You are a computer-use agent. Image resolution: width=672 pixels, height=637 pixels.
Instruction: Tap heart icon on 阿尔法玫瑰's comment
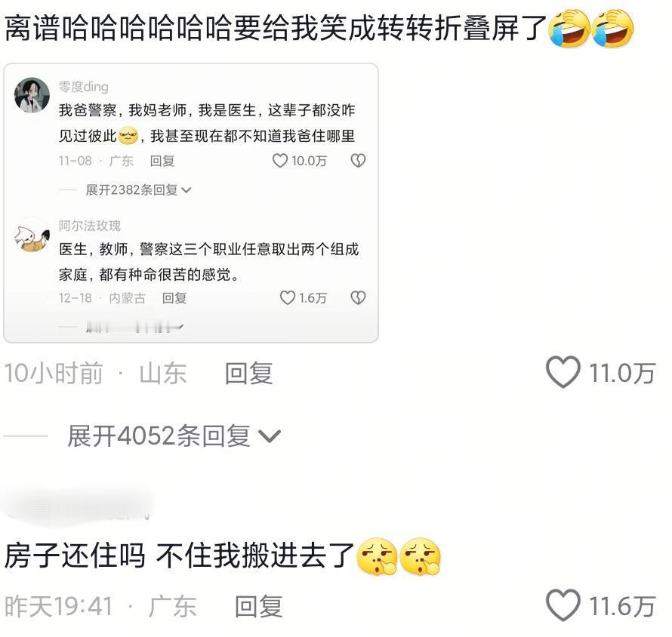tap(288, 297)
